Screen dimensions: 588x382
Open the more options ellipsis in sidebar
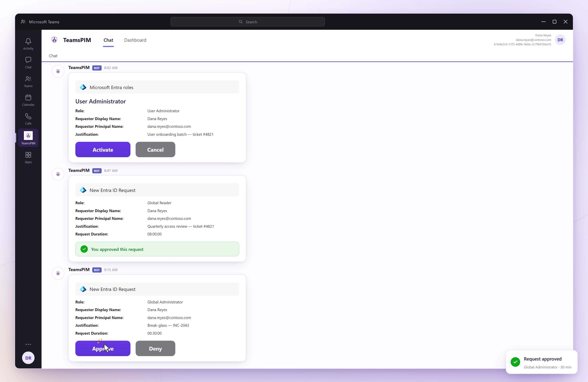pyautogui.click(x=28, y=344)
